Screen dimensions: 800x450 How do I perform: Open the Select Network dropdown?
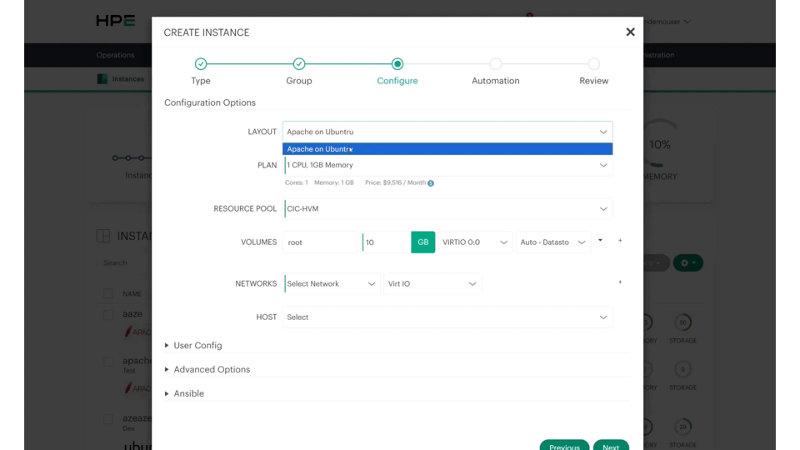pyautogui.click(x=331, y=284)
